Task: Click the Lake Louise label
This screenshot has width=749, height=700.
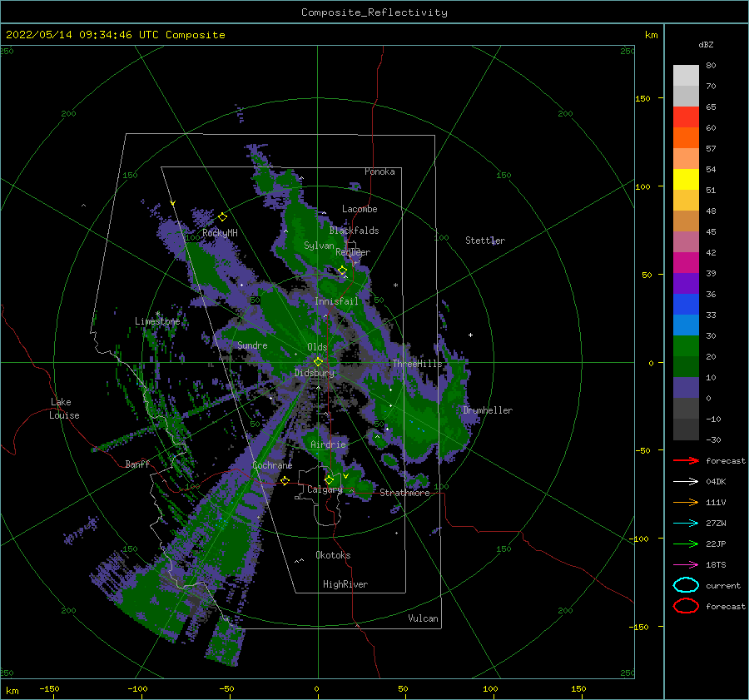Action: (x=64, y=409)
